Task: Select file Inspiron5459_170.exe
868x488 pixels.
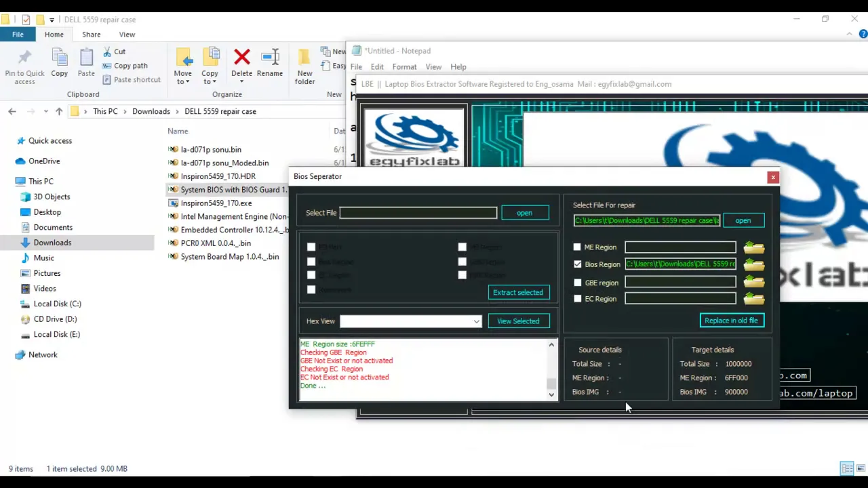Action: [216, 203]
